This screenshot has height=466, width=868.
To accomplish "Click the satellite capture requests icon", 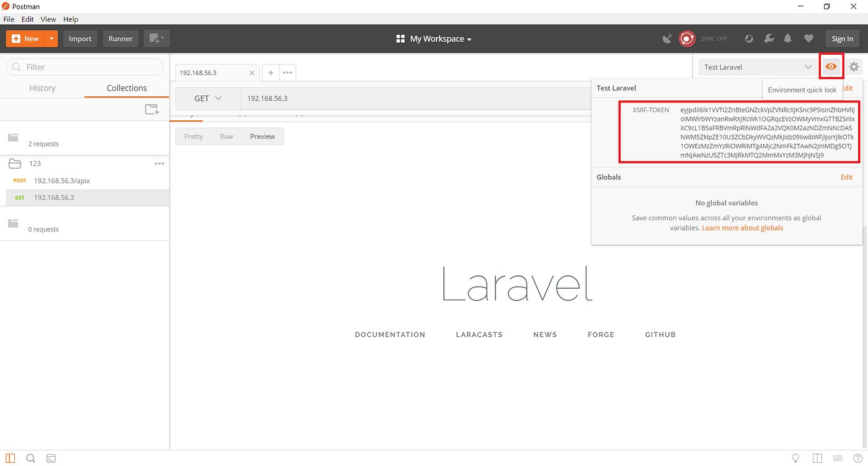I will click(x=667, y=38).
